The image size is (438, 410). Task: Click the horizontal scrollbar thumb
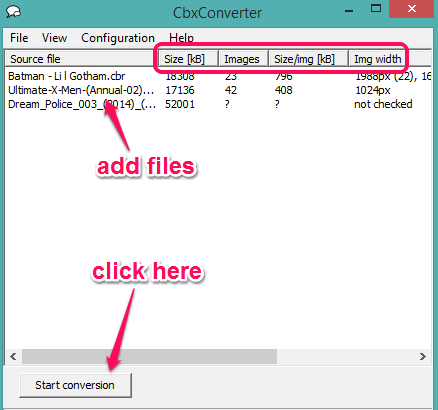tap(149, 357)
